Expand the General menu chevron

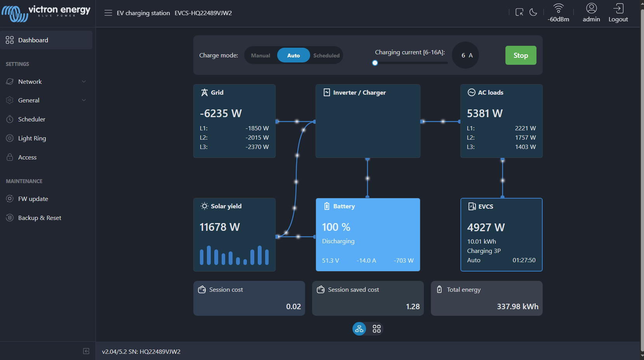coord(84,100)
